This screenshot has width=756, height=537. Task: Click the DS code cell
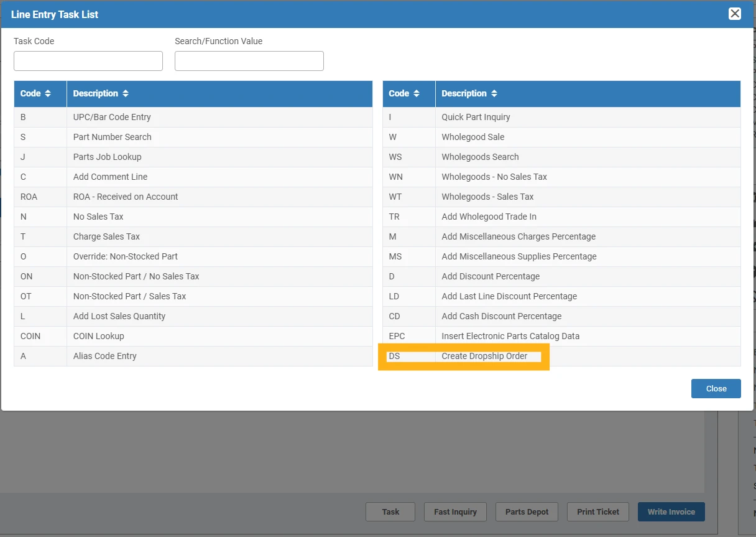point(409,356)
